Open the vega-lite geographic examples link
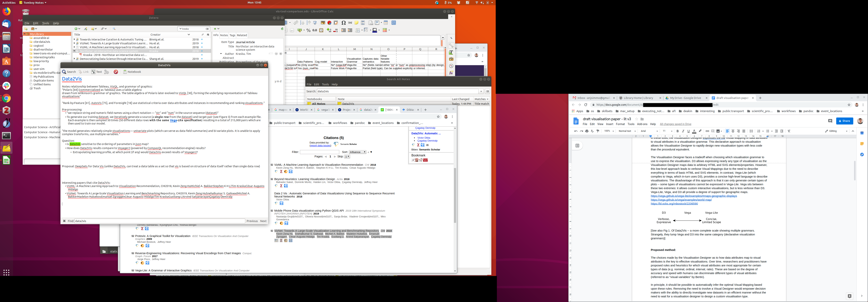868x302 pixels. (693, 196)
